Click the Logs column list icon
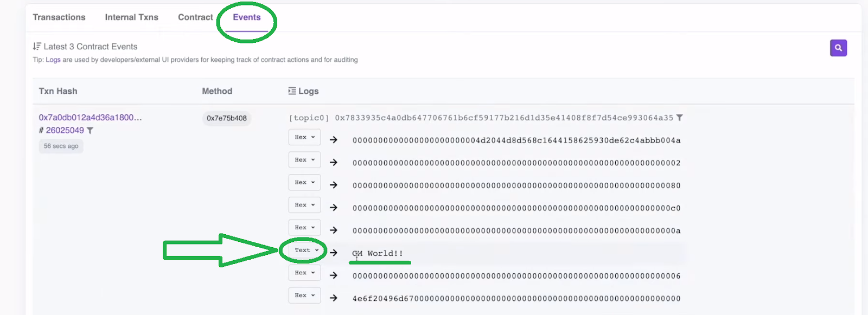This screenshot has height=315, width=868. 292,91
